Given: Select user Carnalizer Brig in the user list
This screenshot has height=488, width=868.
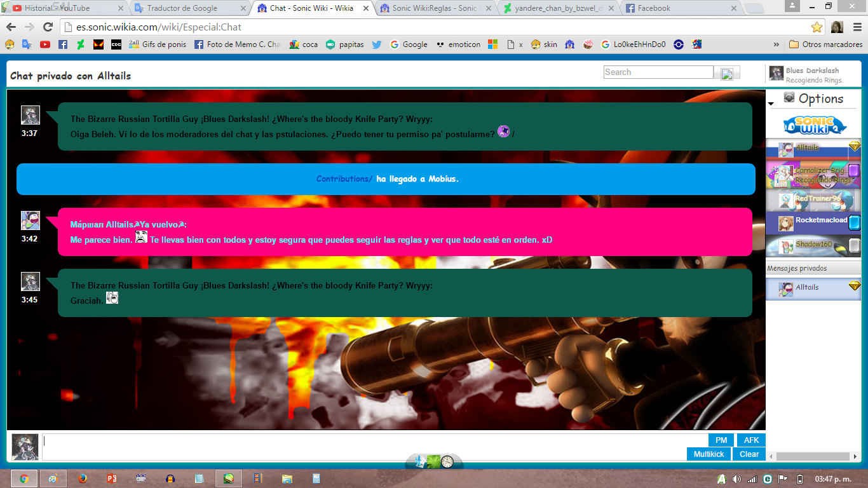Looking at the screenshot, I should pos(813,175).
